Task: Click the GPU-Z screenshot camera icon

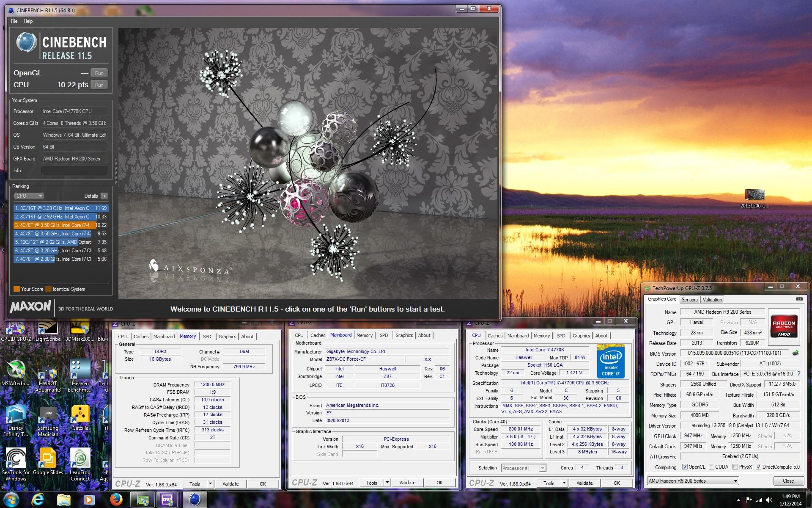Action: [799, 299]
